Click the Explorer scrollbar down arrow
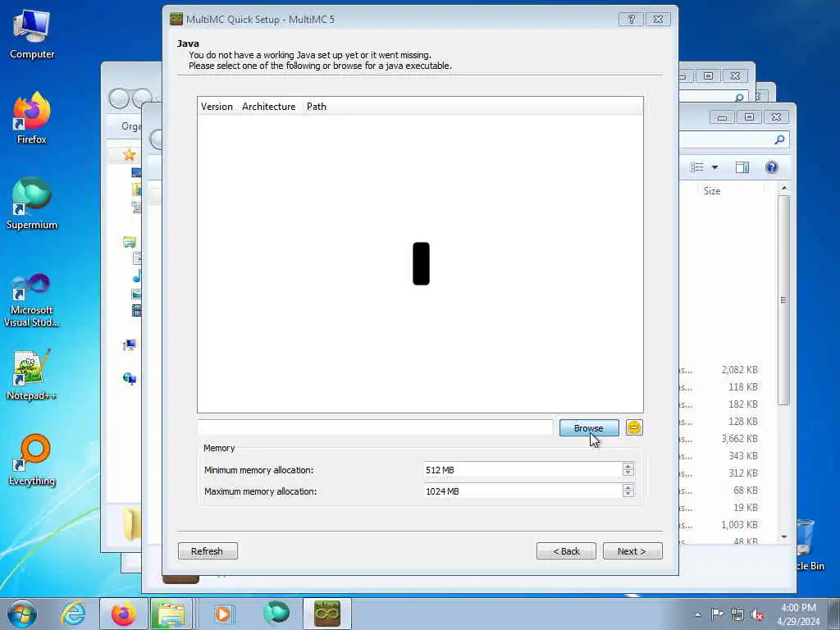The width and height of the screenshot is (840, 630). (x=783, y=536)
